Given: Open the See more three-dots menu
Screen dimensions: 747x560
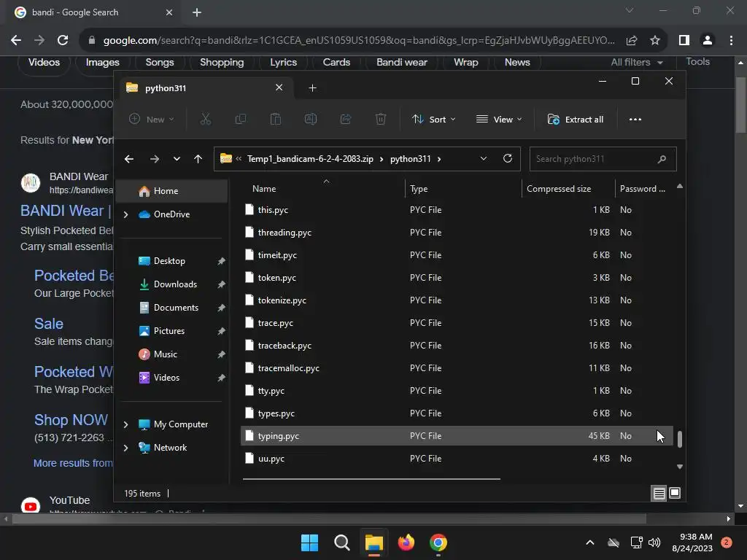Looking at the screenshot, I should tap(635, 120).
